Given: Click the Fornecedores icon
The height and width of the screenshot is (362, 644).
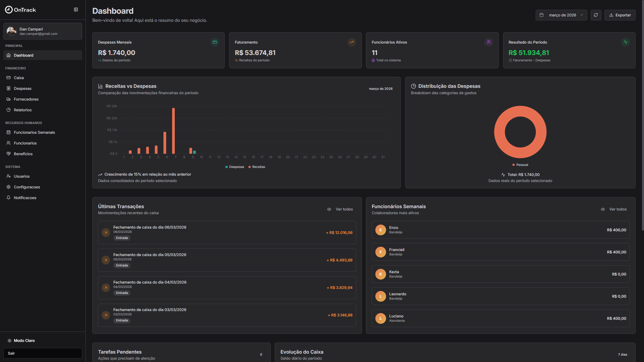Looking at the screenshot, I should coord(9,99).
